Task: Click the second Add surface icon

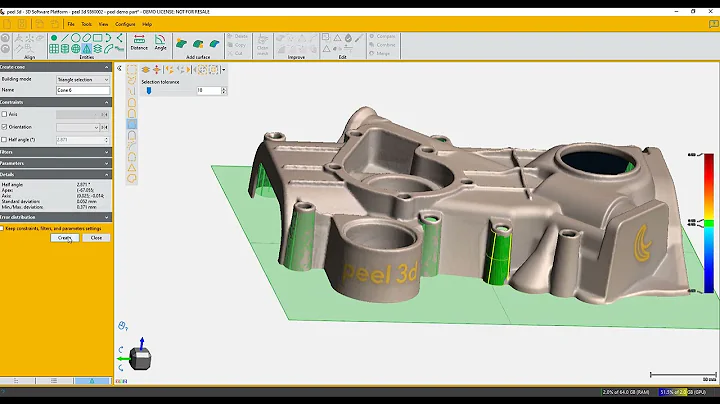Action: 198,44
